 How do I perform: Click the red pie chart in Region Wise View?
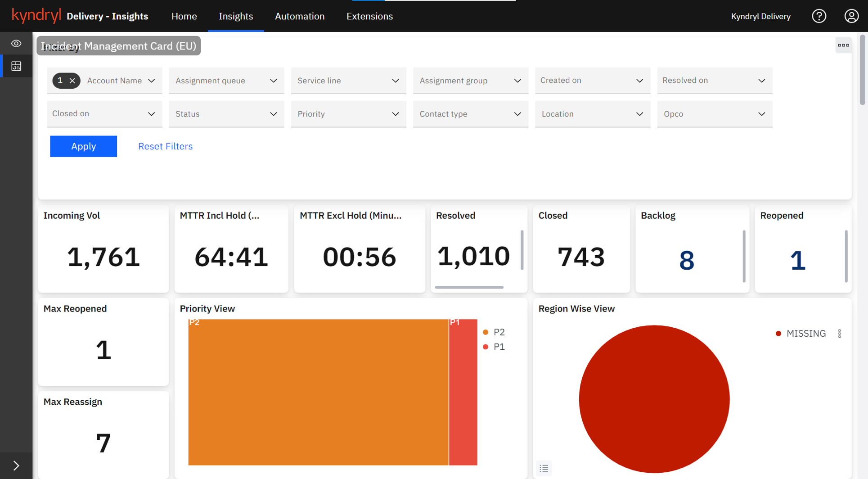point(654,399)
